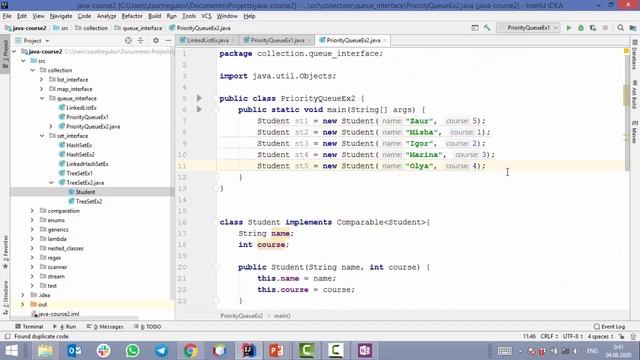Run main method from gutter arrow

coord(199,109)
